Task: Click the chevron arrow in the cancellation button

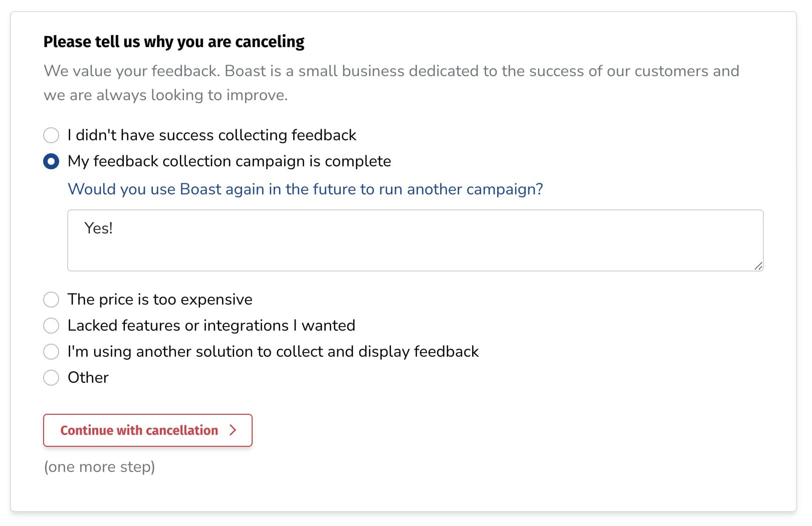Action: [x=233, y=430]
